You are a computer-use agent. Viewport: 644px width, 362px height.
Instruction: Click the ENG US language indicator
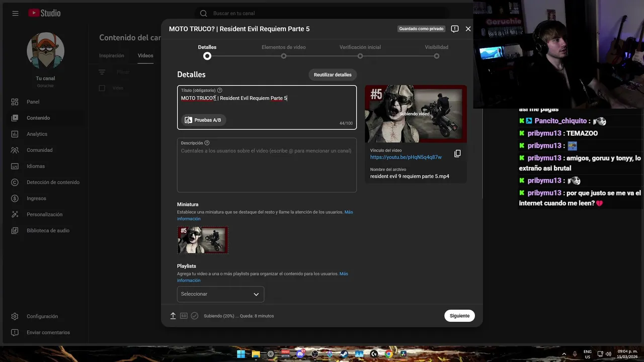tap(588, 354)
